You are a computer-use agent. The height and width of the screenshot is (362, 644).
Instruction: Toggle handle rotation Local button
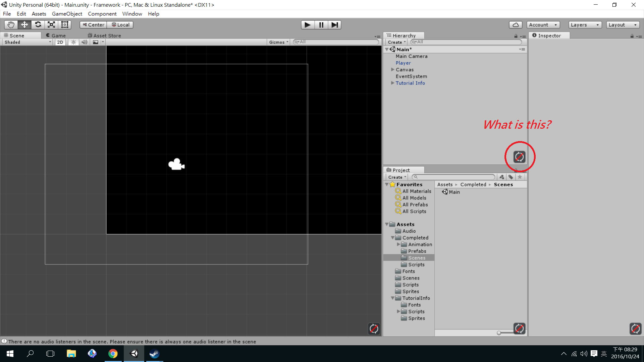tap(120, 25)
